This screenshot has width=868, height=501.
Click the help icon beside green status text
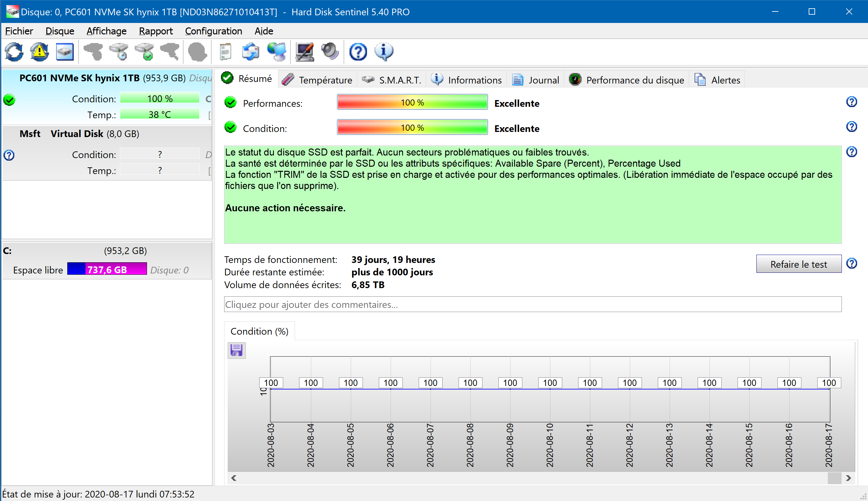[x=851, y=152]
